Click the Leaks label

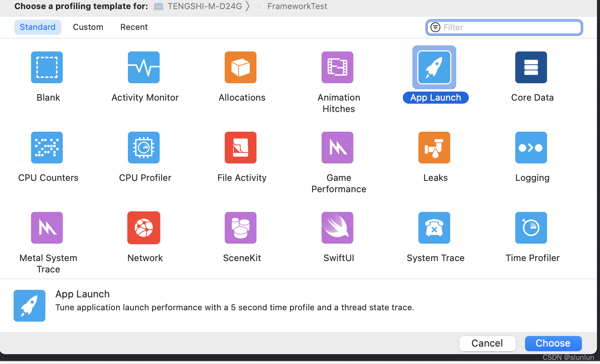pyautogui.click(x=435, y=178)
